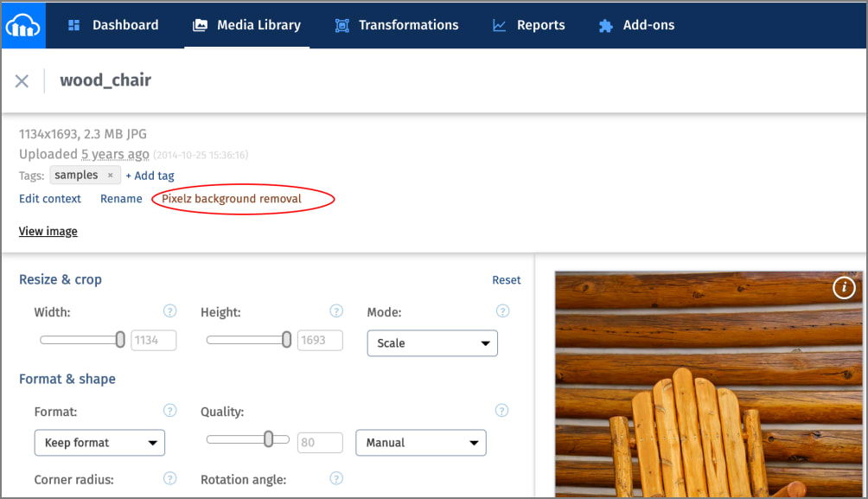Click the Quality slider handle
Viewport: 868px width, 499px height.
tap(269, 439)
